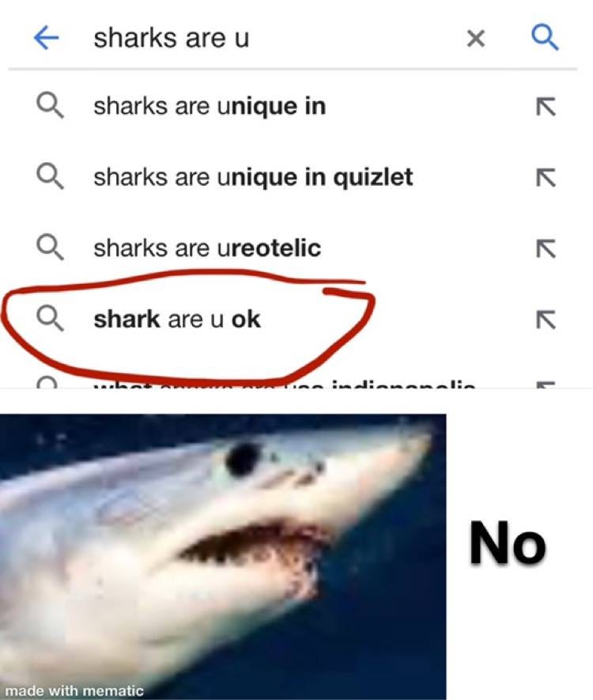
Task: Tap the partially hidden 'indianapolis' suggestion
Action: [x=284, y=383]
